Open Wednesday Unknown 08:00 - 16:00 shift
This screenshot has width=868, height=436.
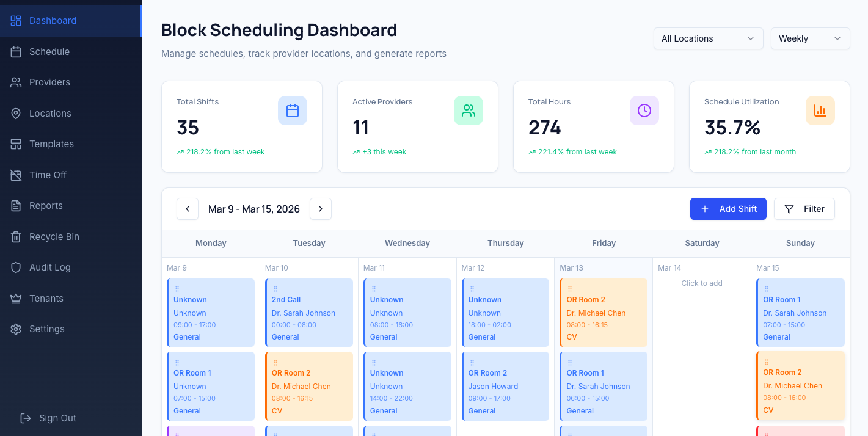coord(407,313)
